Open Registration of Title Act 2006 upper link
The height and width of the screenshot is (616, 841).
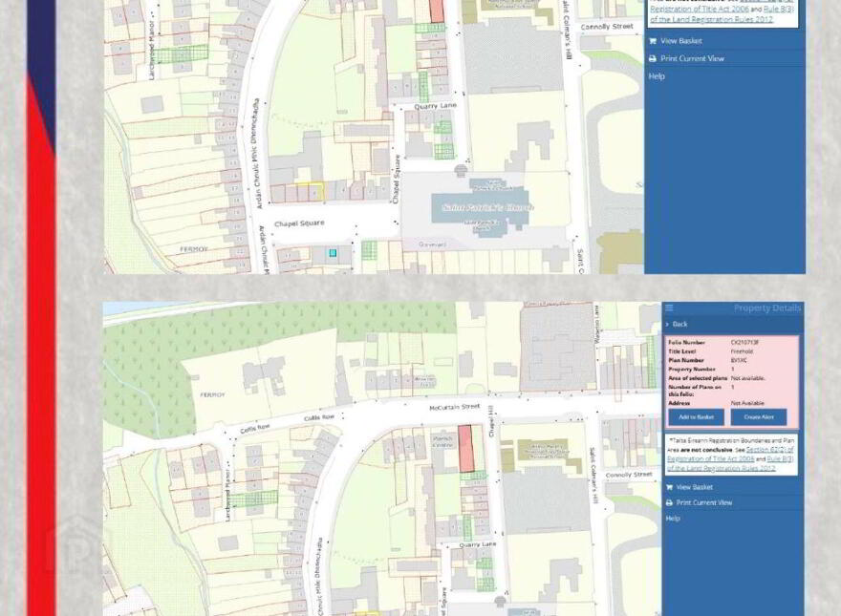tap(700, 10)
